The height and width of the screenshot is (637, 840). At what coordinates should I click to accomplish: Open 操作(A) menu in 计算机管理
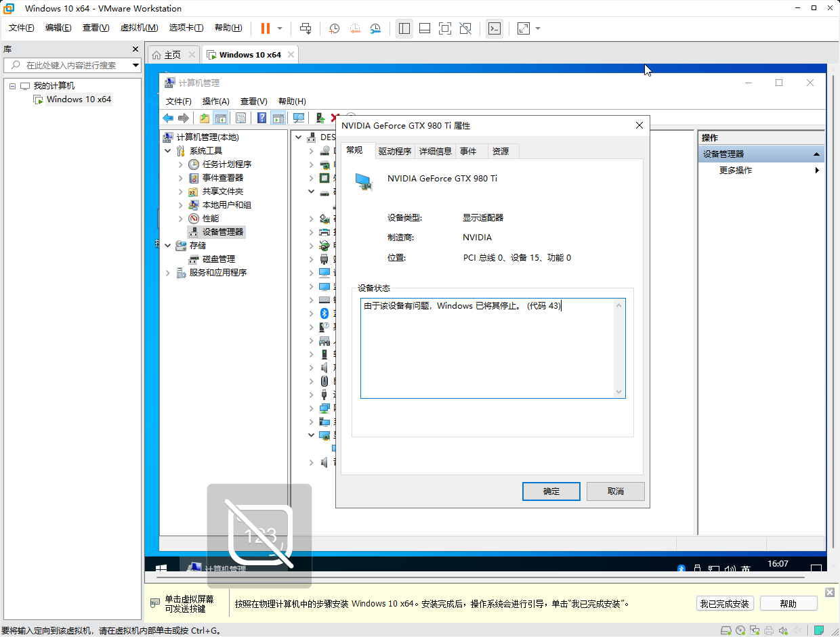click(216, 101)
